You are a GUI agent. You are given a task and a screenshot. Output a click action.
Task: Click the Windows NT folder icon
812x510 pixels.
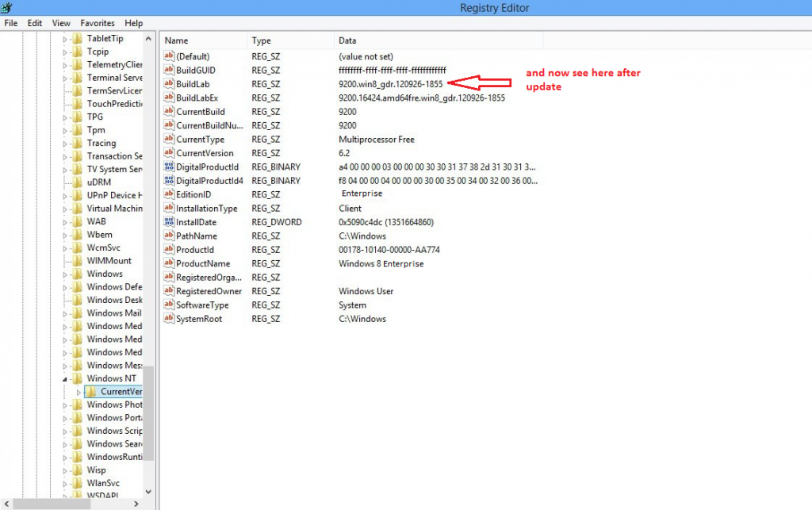(x=77, y=378)
